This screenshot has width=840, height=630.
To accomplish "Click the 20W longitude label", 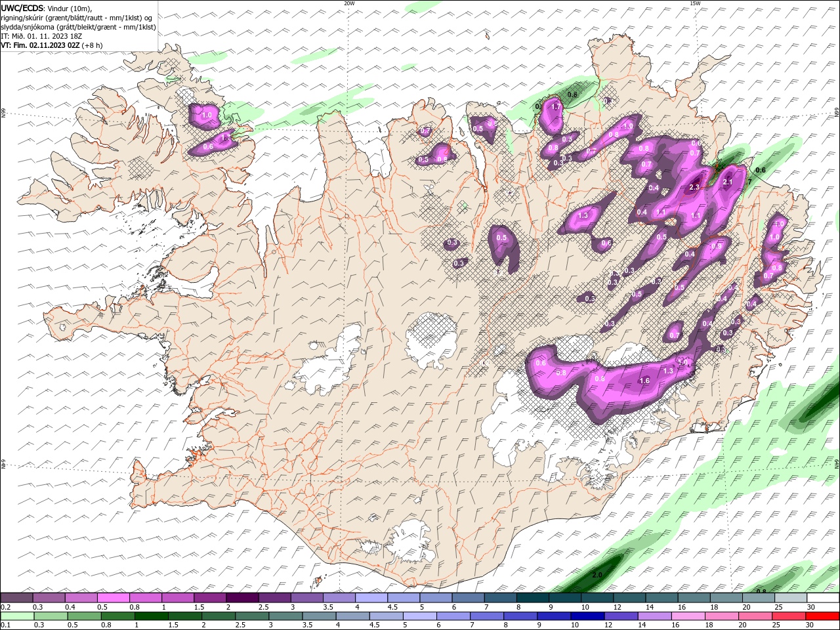I will (x=350, y=3).
